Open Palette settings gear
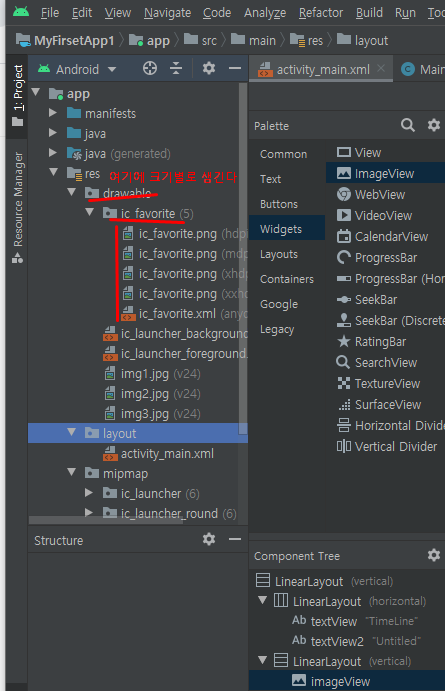 tap(434, 125)
